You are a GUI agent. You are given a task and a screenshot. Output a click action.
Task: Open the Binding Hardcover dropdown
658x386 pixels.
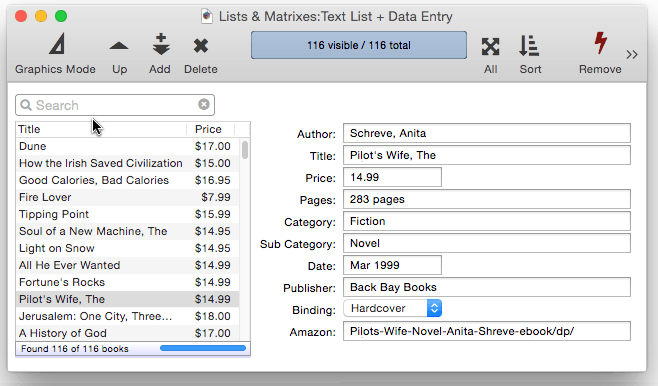pyautogui.click(x=392, y=308)
